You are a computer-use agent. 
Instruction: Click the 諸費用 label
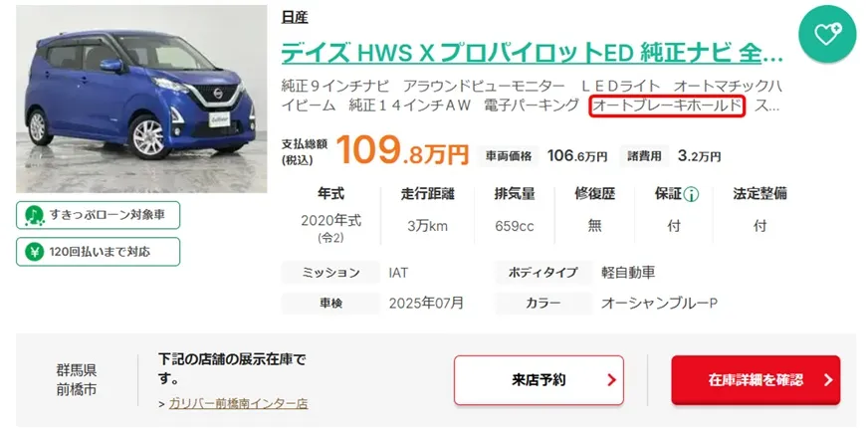point(644,156)
